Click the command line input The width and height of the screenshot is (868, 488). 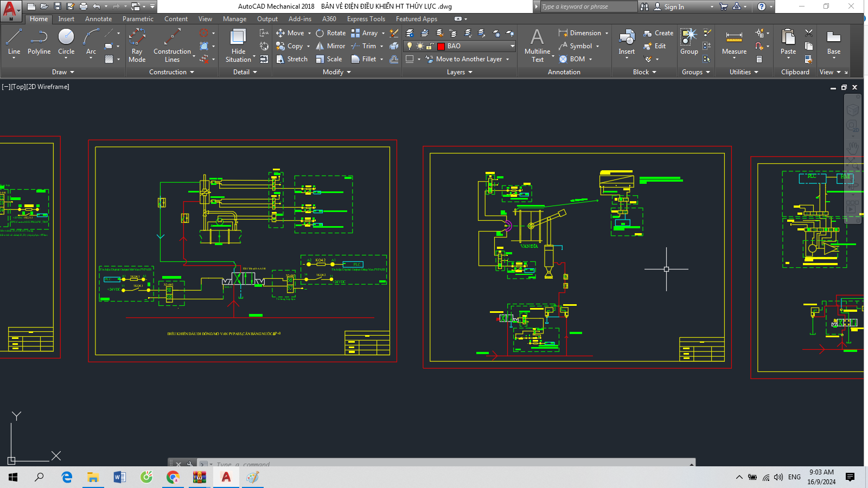pos(450,464)
